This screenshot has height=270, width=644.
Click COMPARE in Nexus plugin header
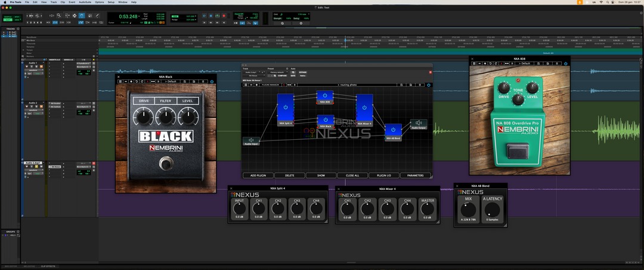coord(282,76)
